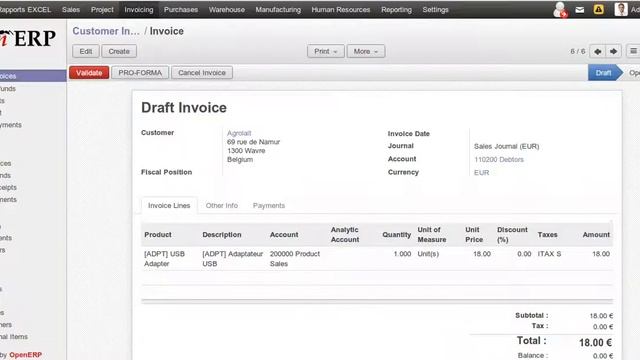Open the Warehouse menu

(227, 9)
